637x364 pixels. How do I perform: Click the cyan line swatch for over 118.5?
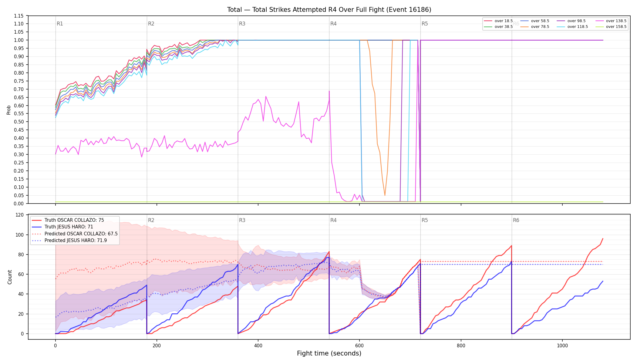pyautogui.click(x=561, y=27)
